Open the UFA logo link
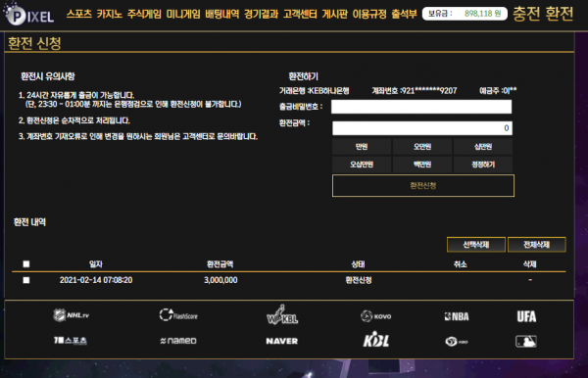The width and height of the screenshot is (588, 378). 526,316
